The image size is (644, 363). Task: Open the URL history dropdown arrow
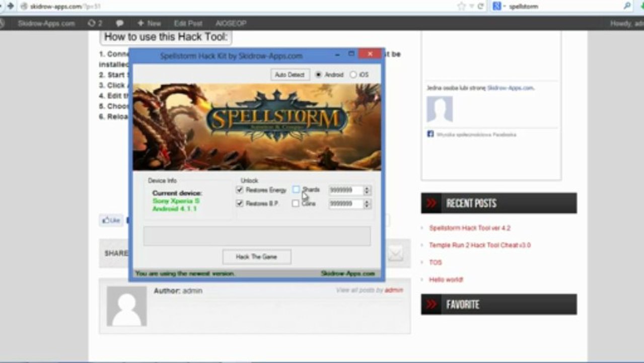471,7
